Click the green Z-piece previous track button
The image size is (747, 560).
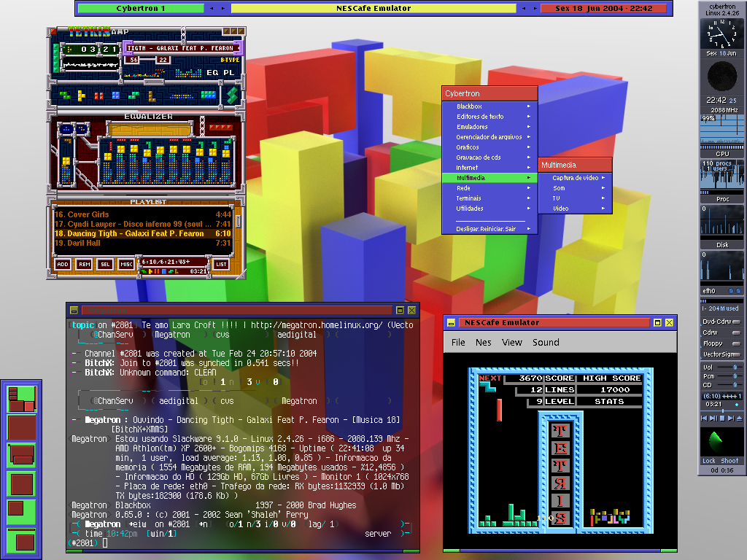coord(65,96)
